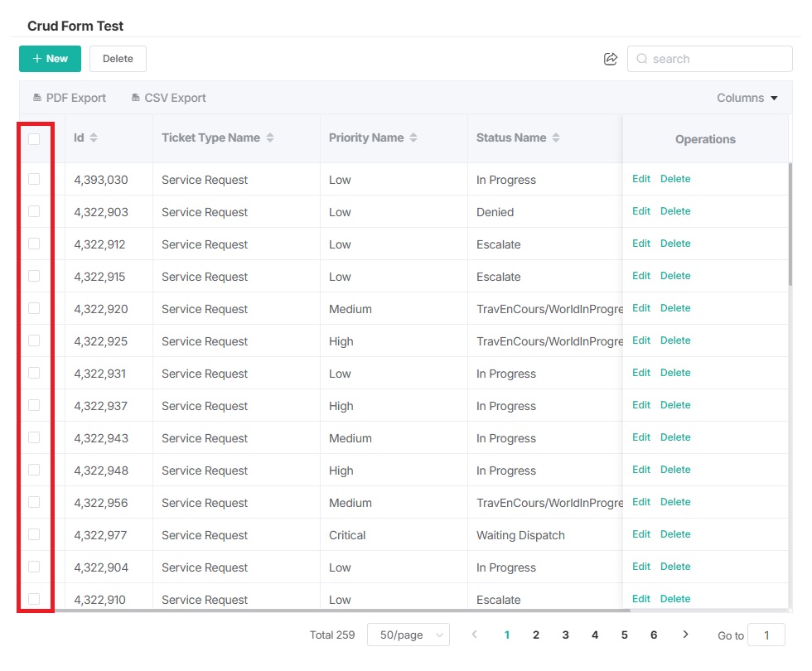
Task: Click the Priority Name sort icon
Action: pos(413,138)
